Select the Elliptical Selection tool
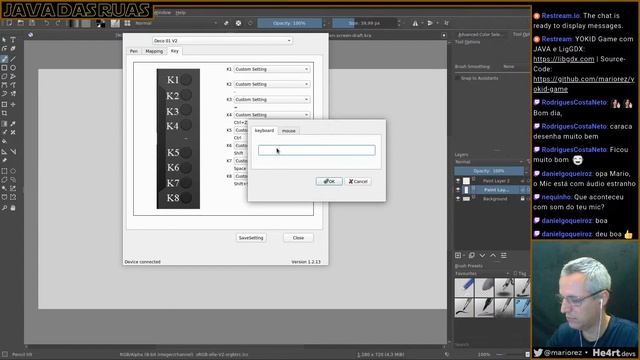The height and width of the screenshot is (360, 640). point(13,171)
